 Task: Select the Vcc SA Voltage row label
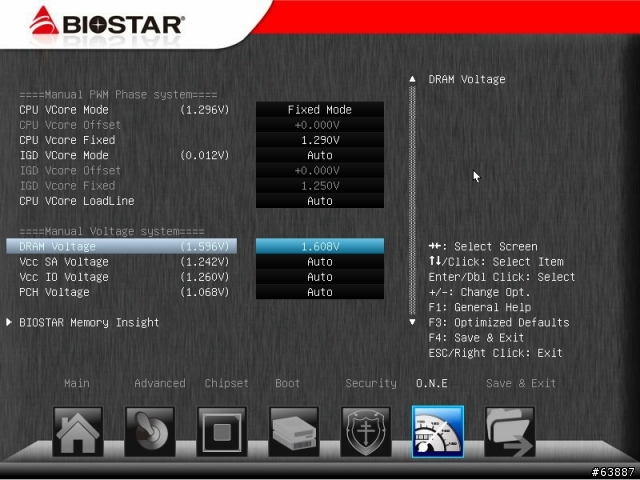64,262
